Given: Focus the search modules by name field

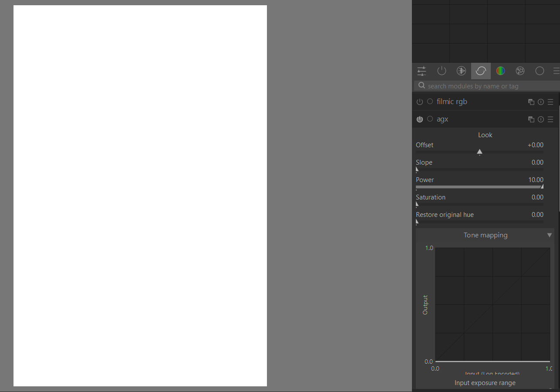Looking at the screenshot, I should click(487, 86).
